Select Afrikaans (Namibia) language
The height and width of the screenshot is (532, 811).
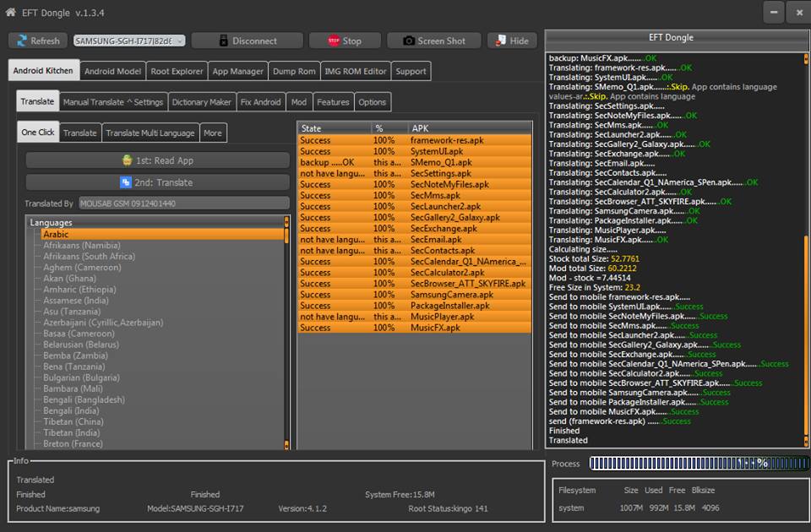click(82, 246)
